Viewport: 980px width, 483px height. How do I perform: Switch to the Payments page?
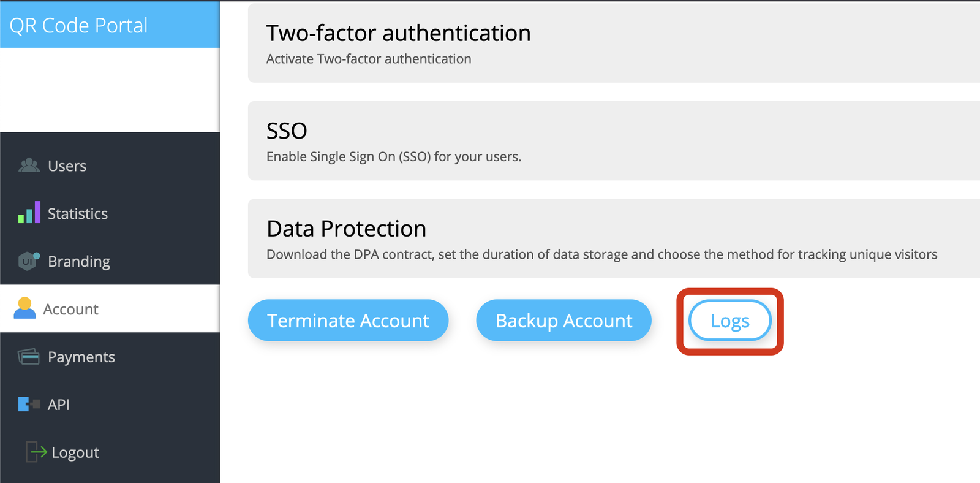point(81,356)
